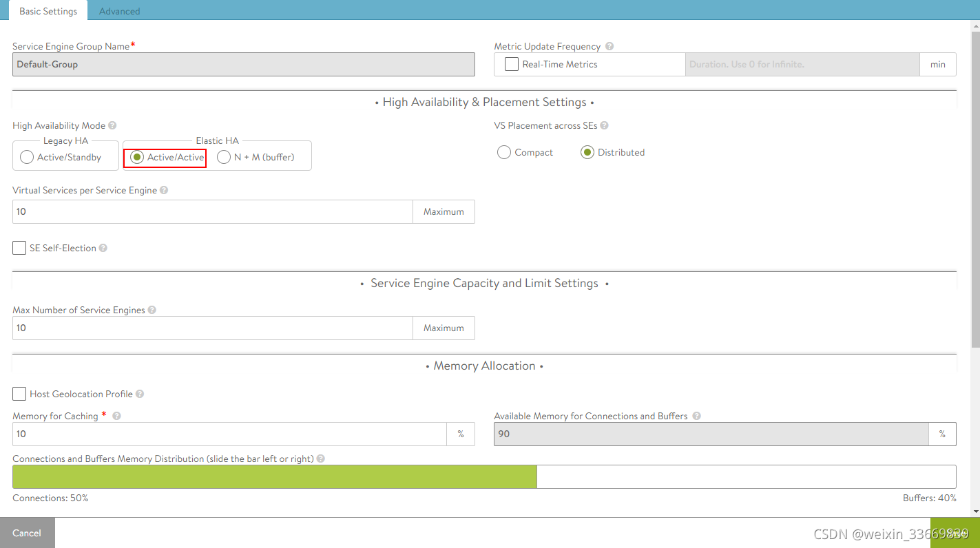Click help icon next to Memory for Caching
Image resolution: width=980 pixels, height=548 pixels.
(x=116, y=417)
